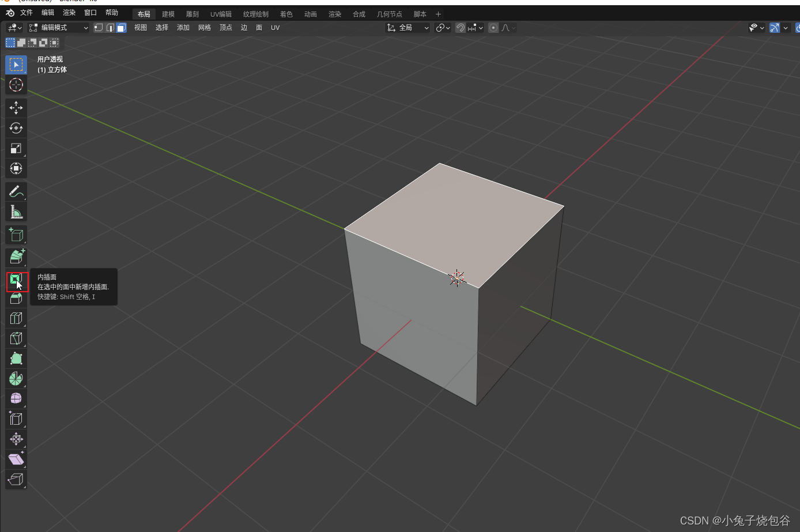Open the 边 viewport menu

click(x=244, y=28)
